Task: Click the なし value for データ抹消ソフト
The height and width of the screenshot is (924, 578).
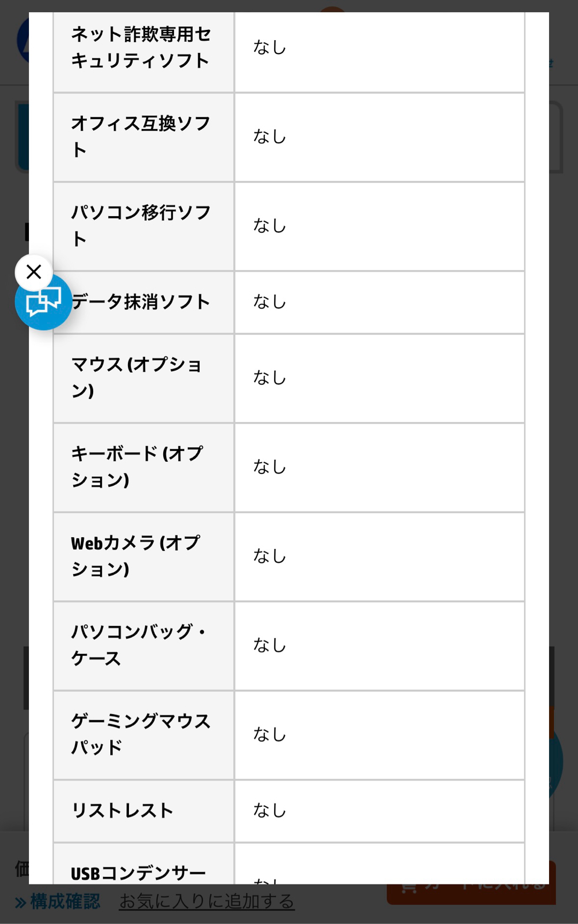Action: tap(270, 302)
